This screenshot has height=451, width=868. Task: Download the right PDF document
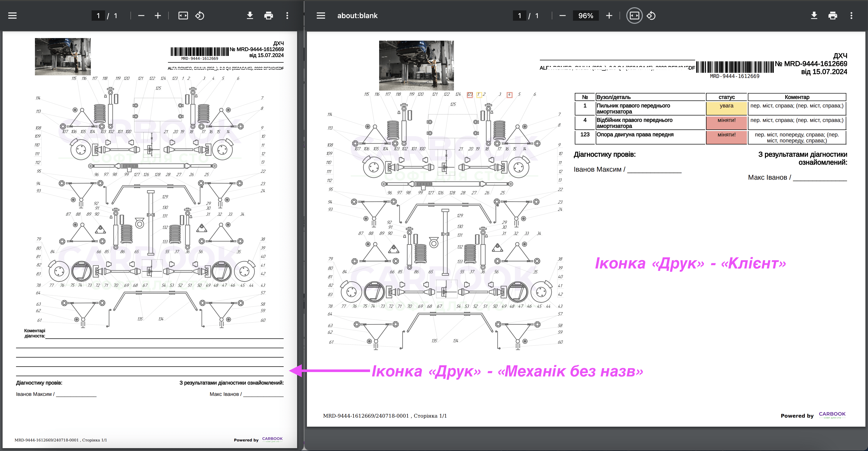pos(814,16)
